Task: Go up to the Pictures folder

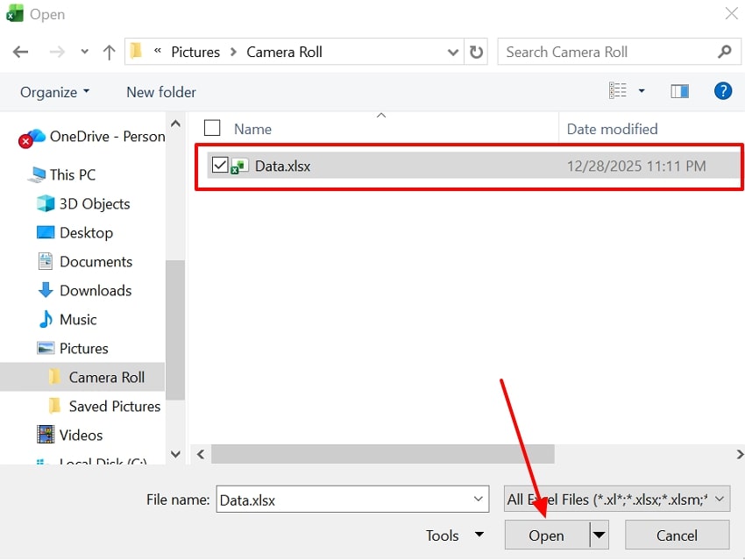Action: [109, 52]
